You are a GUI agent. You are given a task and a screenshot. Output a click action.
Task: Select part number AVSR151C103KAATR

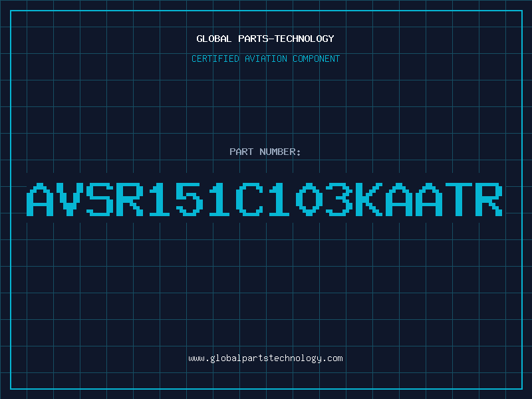coord(264,199)
